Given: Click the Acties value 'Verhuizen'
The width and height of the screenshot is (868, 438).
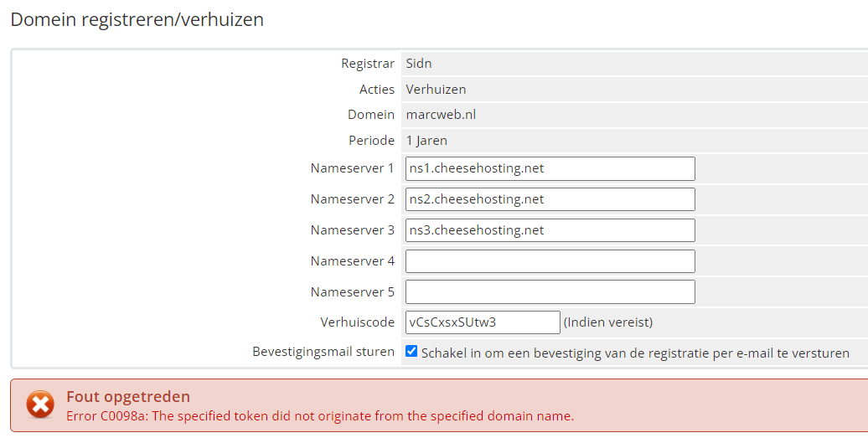Looking at the screenshot, I should [436, 89].
